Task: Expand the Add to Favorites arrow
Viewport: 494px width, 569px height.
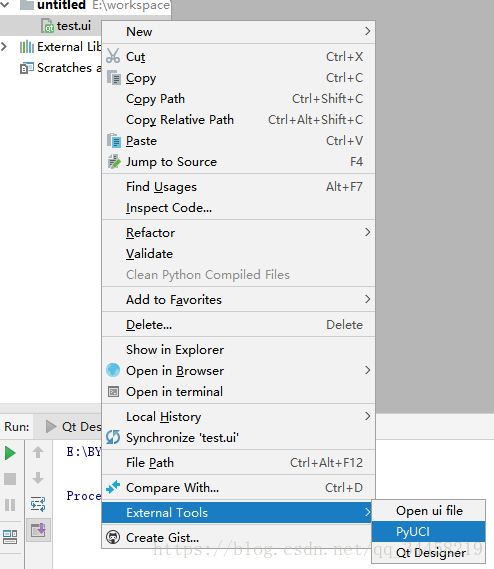Action: (x=367, y=299)
